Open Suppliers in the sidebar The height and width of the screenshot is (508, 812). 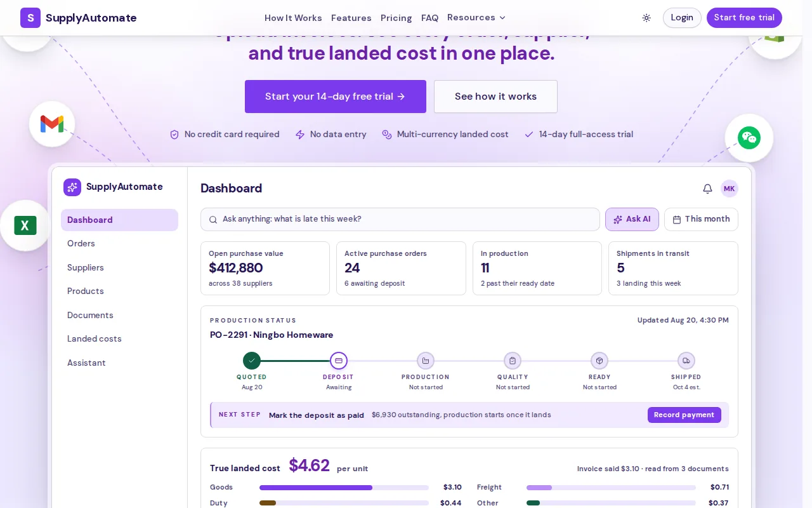pos(119,267)
